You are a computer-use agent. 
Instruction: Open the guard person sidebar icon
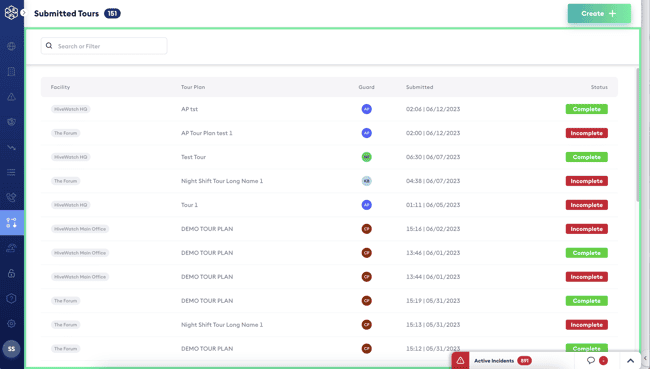pyautogui.click(x=12, y=248)
